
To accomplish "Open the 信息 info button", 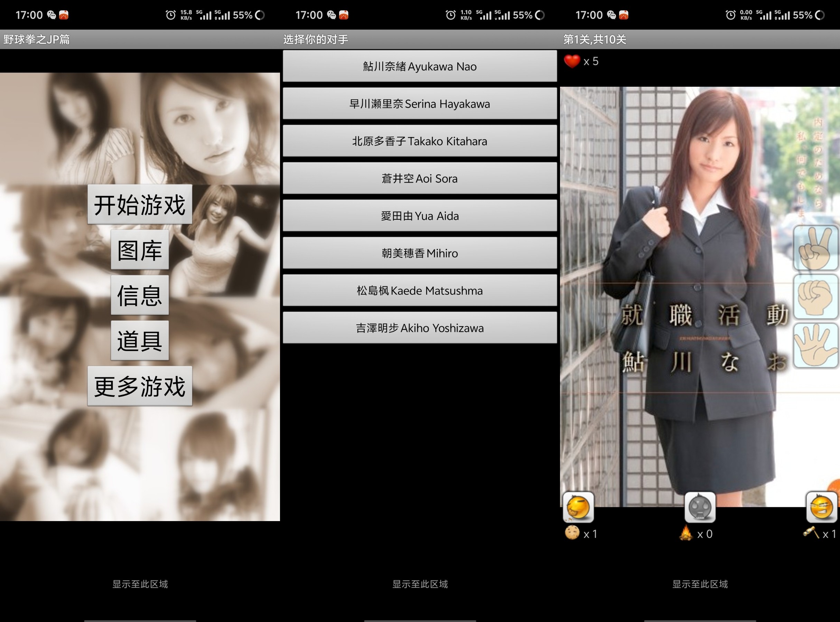I will (140, 295).
